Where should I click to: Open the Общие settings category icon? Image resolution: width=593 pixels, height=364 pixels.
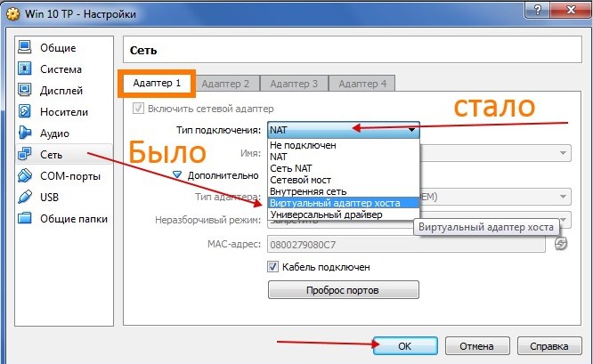point(25,48)
